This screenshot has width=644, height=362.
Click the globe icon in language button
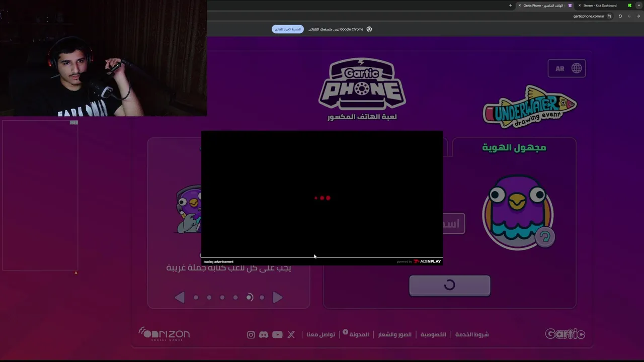(x=577, y=68)
